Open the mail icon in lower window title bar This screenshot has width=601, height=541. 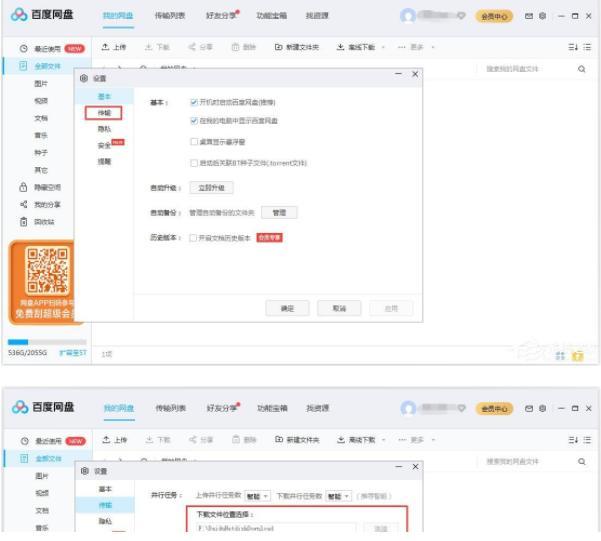point(529,408)
